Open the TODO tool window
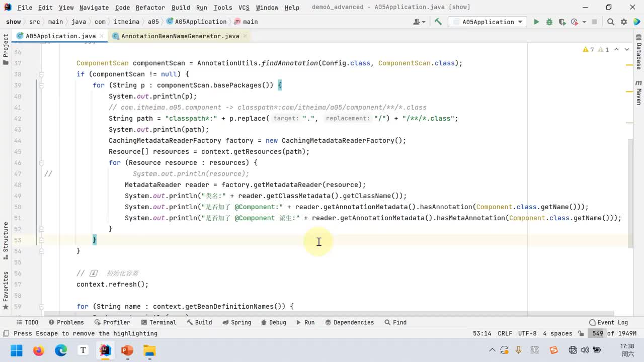Screen dimensions: 644x362 (x=27, y=322)
